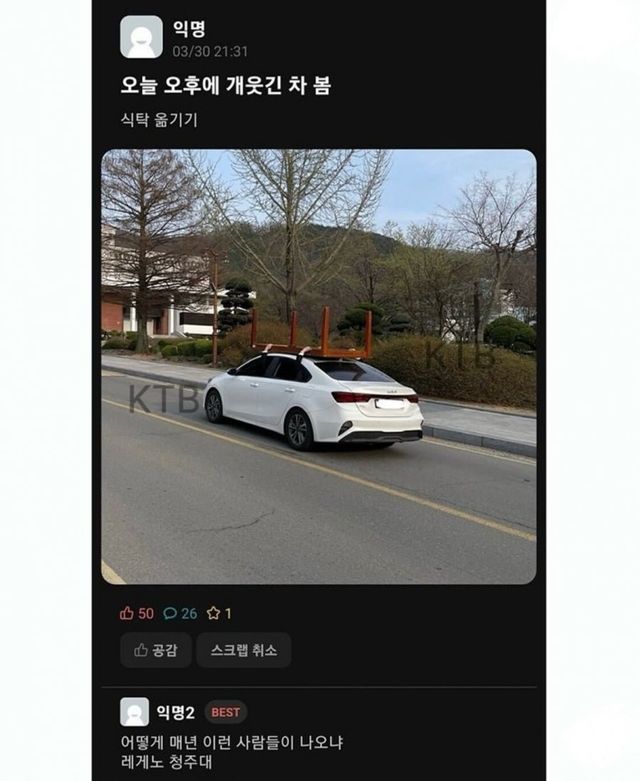
Task: Click the 익명2 commenter name
Action: (175, 712)
